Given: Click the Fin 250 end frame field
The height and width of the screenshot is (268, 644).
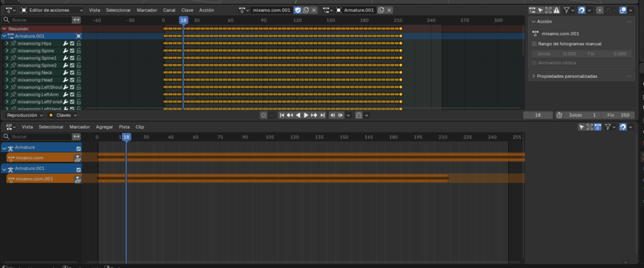Looking at the screenshot, I should 618,115.
